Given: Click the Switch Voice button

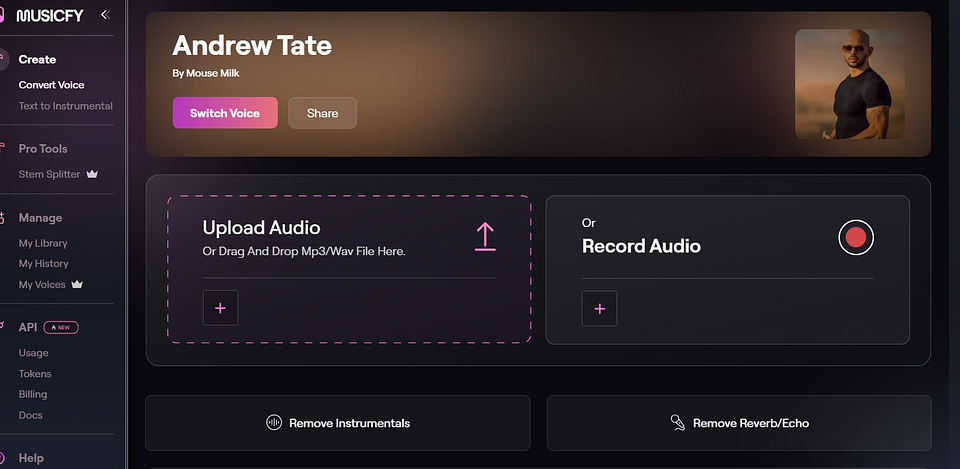Looking at the screenshot, I should pyautogui.click(x=225, y=113).
